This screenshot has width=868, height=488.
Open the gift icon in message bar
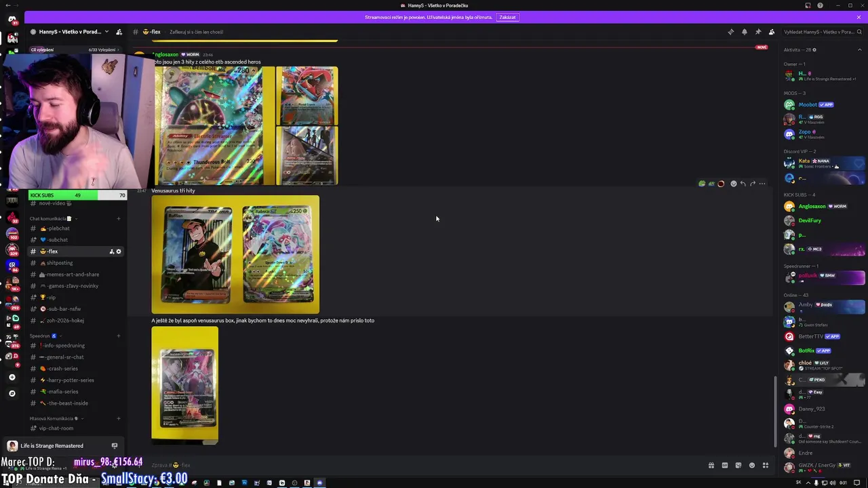[x=711, y=466]
